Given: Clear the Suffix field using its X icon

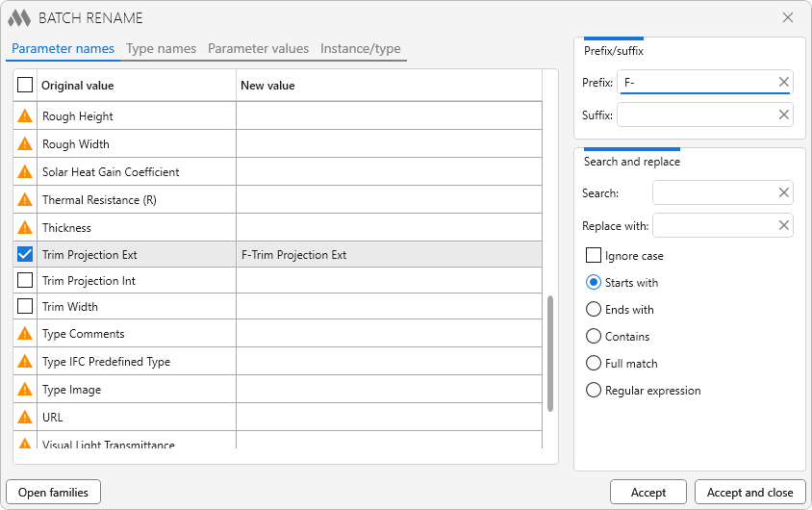Looking at the screenshot, I should pos(783,115).
